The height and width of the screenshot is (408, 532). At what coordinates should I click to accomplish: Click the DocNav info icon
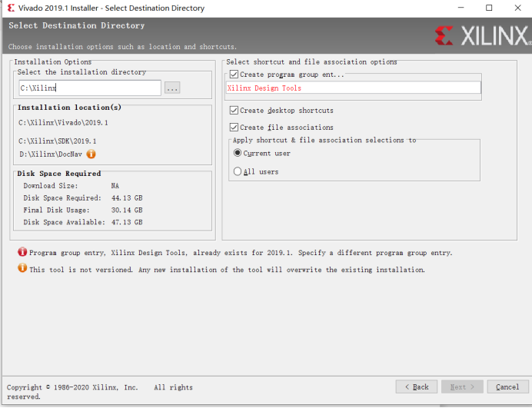pyautogui.click(x=91, y=154)
